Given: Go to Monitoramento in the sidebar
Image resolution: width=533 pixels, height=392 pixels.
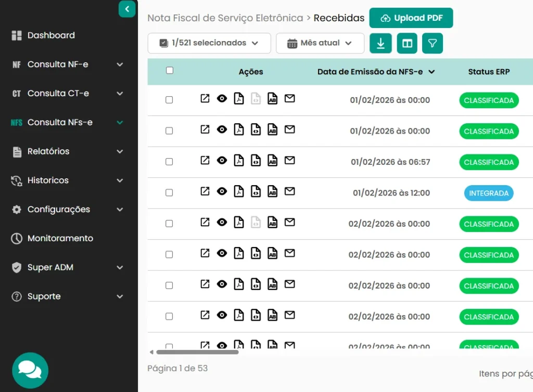Looking at the screenshot, I should click(60, 238).
